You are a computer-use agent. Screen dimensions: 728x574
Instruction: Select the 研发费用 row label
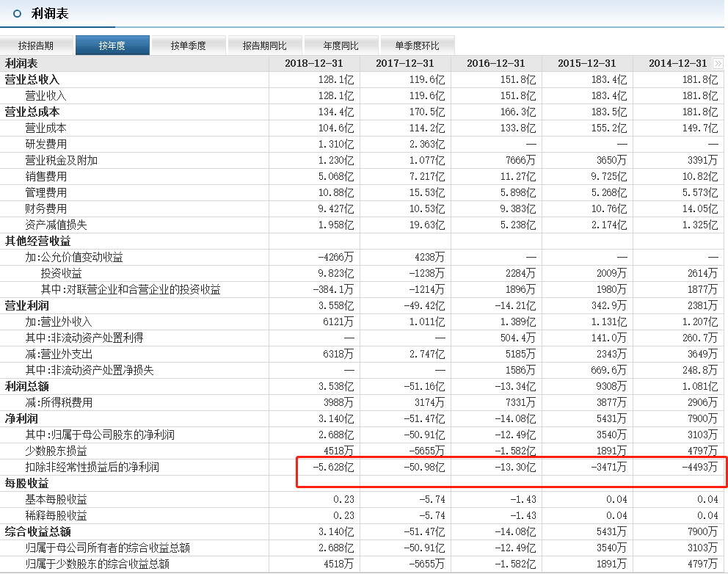[45, 144]
